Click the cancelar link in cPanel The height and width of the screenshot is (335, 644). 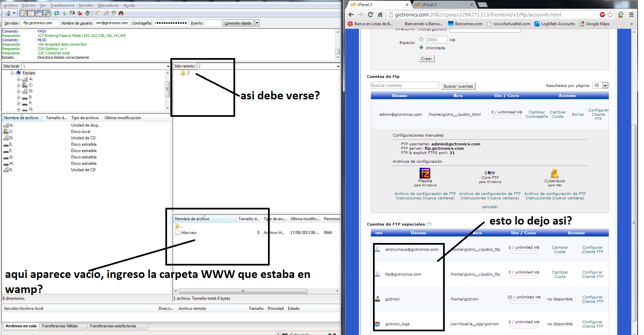point(490,207)
